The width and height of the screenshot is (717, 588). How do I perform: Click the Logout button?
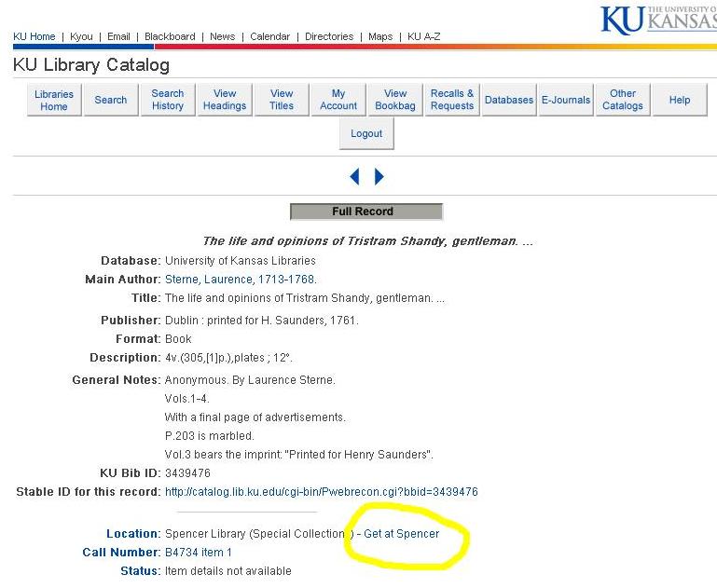366,133
